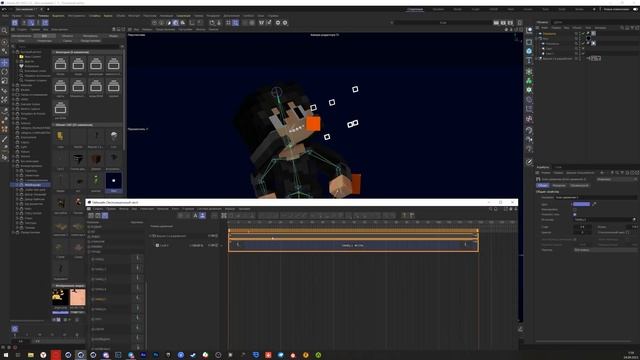Select highlighted dark-blue asset thumbnail

[113, 181]
